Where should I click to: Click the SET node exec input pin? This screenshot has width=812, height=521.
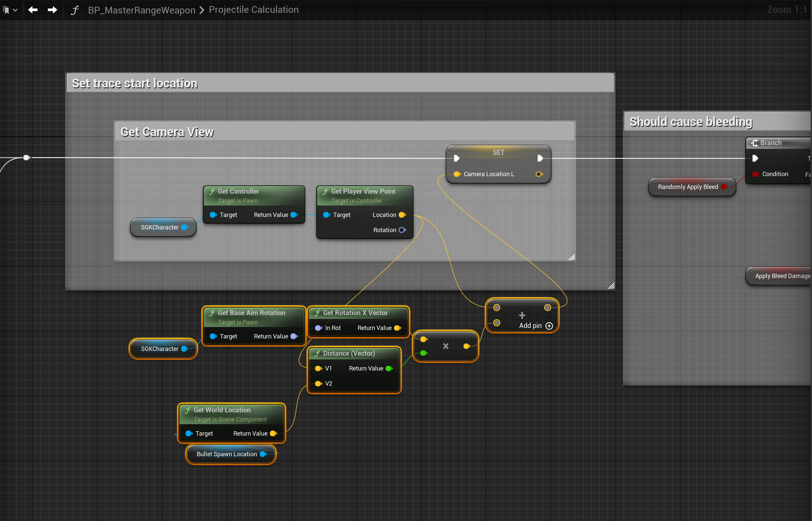pyautogui.click(x=456, y=158)
